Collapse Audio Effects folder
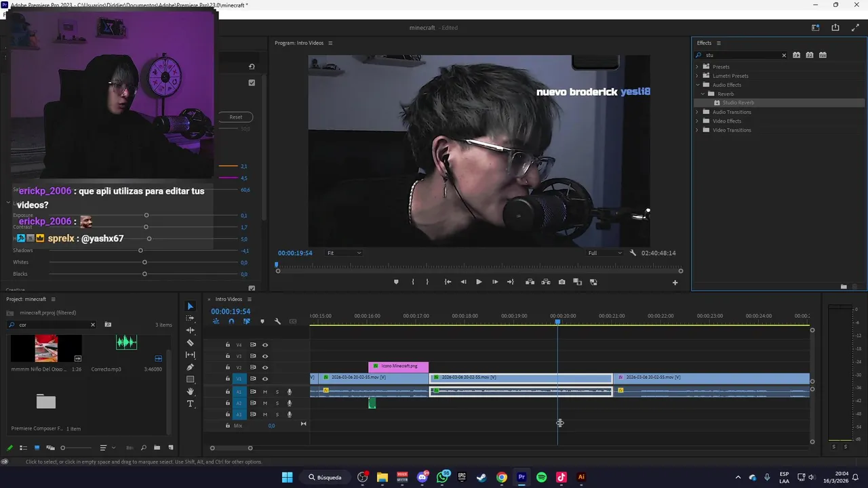The height and width of the screenshot is (488, 868). 697,85
